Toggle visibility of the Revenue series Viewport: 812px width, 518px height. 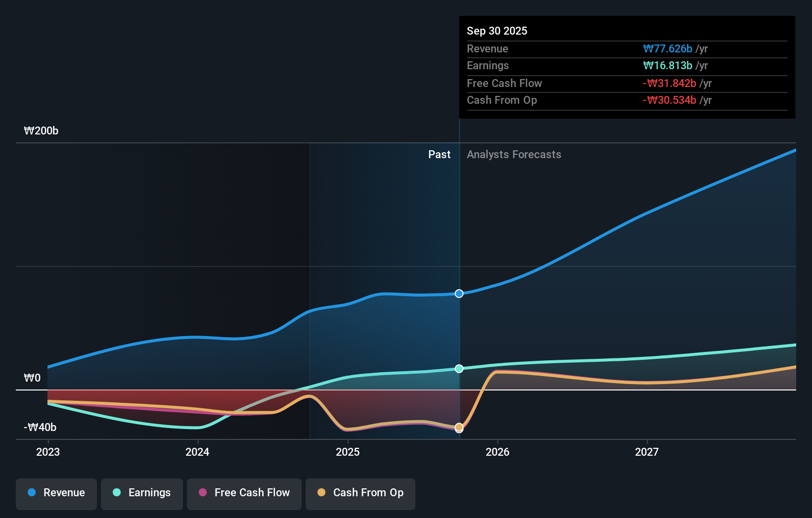pos(56,493)
